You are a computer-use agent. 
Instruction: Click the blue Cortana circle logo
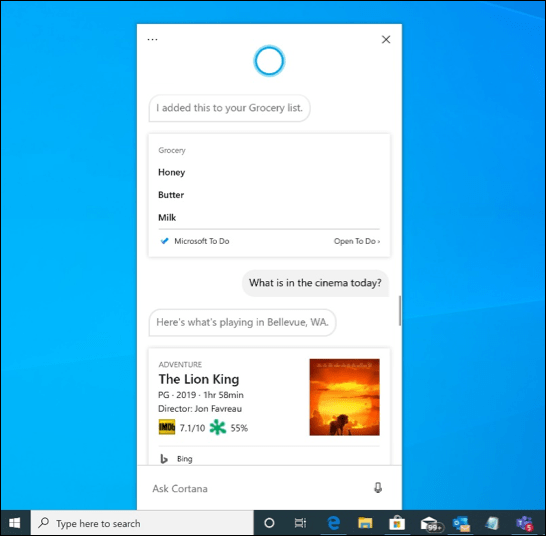(269, 61)
